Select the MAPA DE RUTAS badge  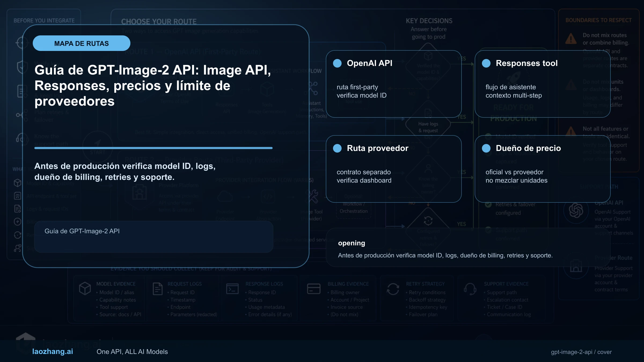tap(81, 43)
